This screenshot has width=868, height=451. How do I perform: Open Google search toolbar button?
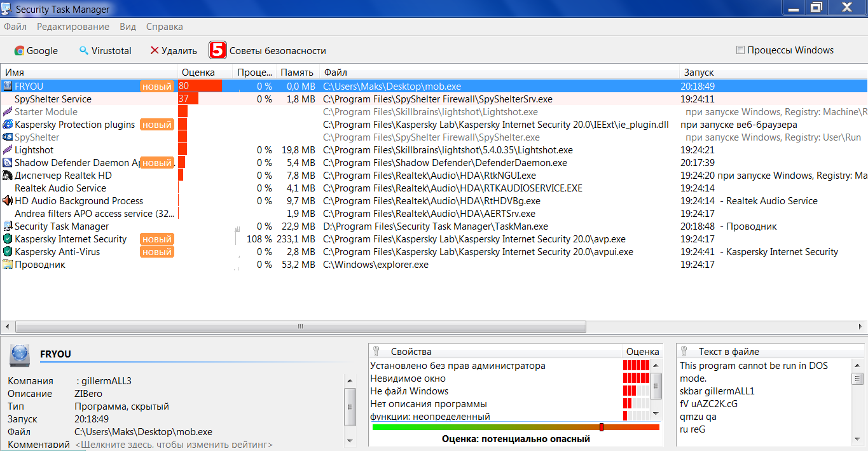coord(36,51)
